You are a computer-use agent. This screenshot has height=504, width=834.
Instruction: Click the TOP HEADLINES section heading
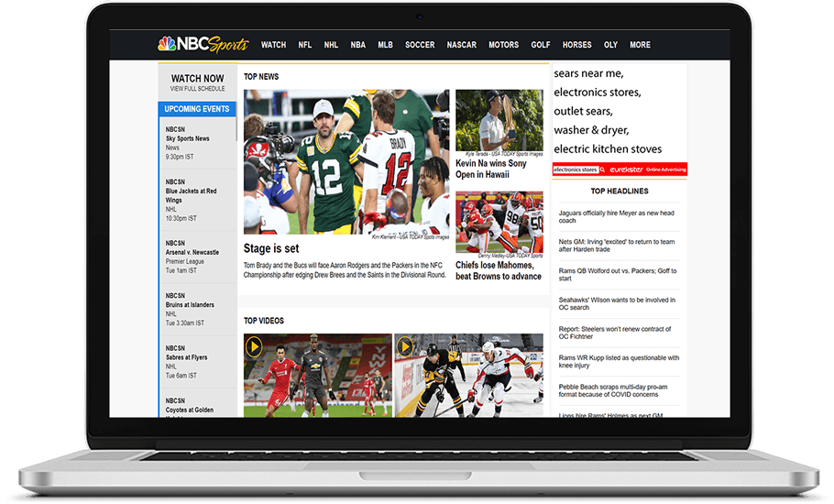tap(620, 191)
